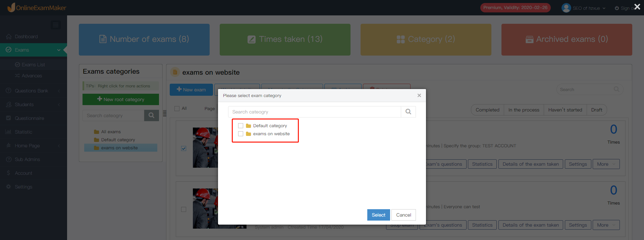Click the document icon on Number of exams card
Image resolution: width=644 pixels, height=240 pixels.
[103, 39]
